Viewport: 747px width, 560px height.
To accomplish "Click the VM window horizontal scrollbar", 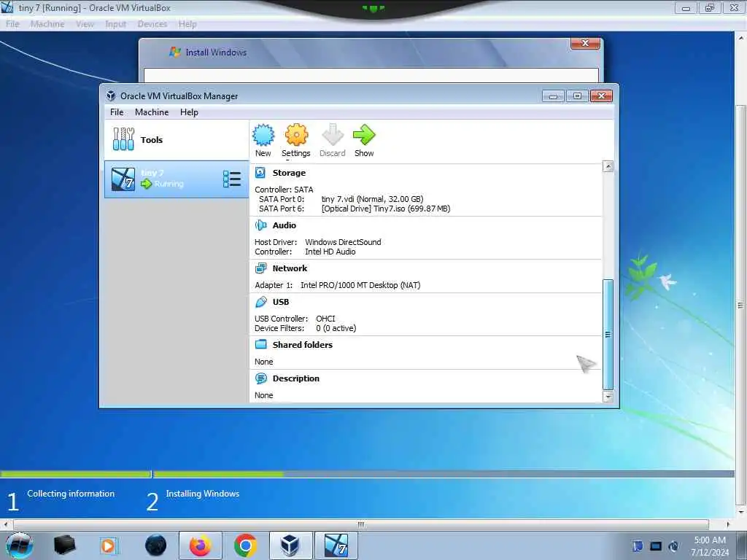I will 360,524.
